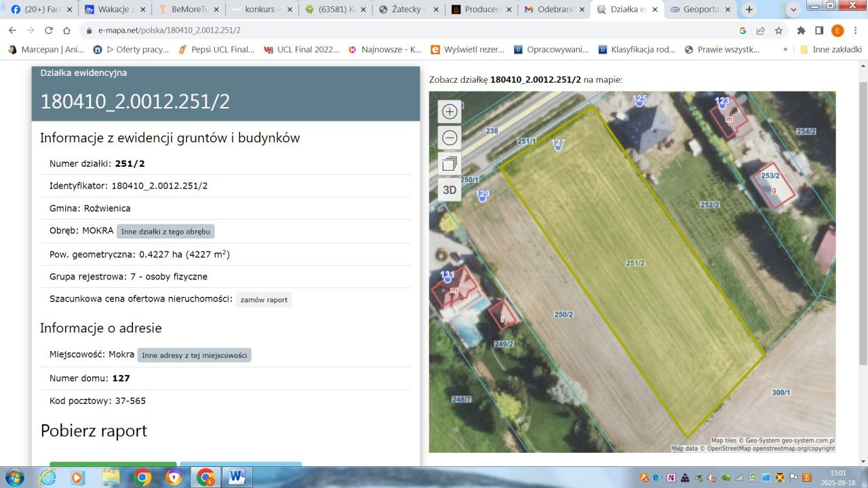Switch to the BeMoreTu tab
Image resolution: width=868 pixels, height=488 pixels.
tap(188, 9)
